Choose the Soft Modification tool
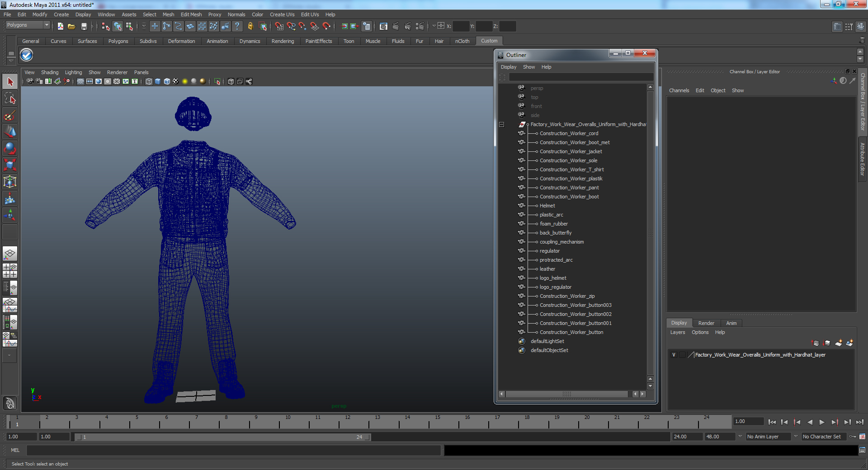868x470 pixels. point(10,198)
